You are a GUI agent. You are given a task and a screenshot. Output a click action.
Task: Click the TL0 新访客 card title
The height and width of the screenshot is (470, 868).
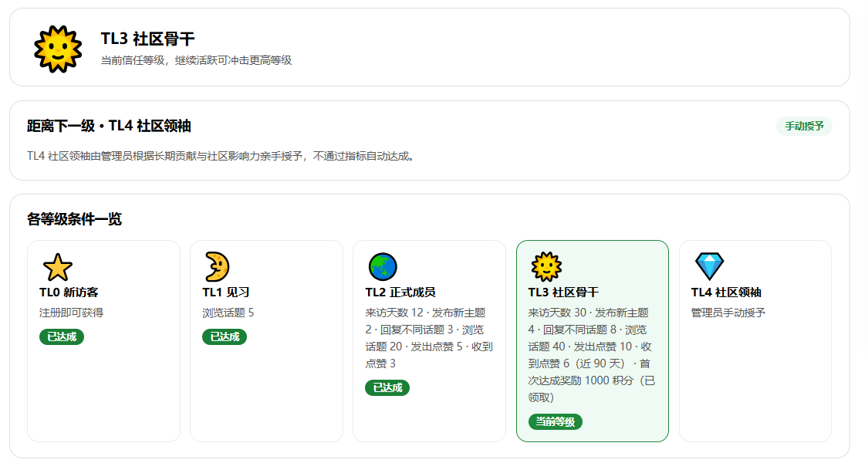coord(69,292)
